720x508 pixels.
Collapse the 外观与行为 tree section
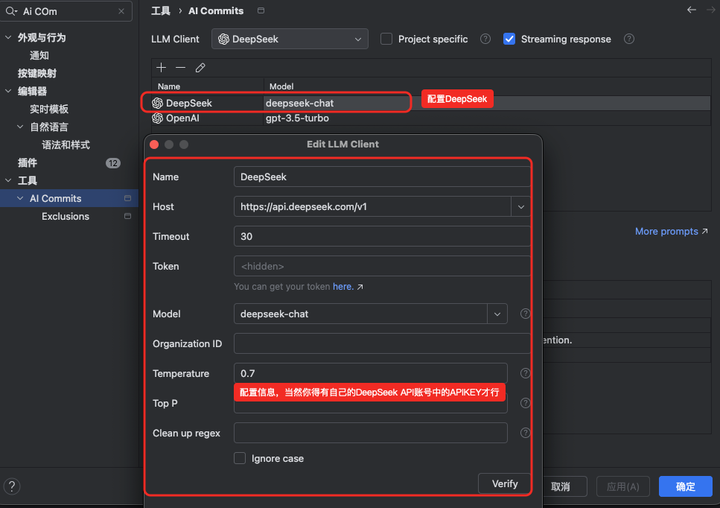[8, 37]
